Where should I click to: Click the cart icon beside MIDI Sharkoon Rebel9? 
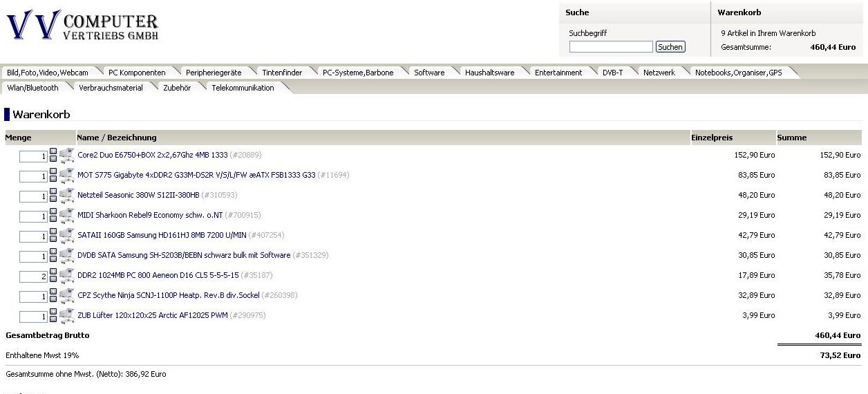[x=67, y=216]
